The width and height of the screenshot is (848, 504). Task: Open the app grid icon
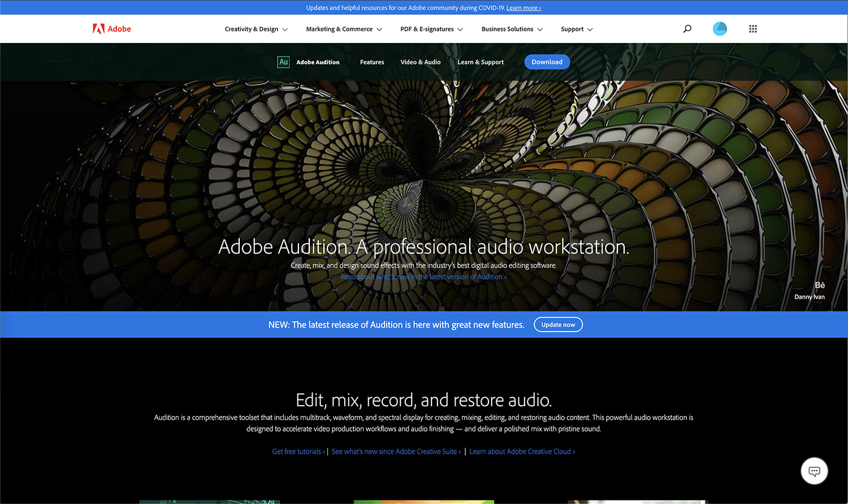tap(752, 28)
